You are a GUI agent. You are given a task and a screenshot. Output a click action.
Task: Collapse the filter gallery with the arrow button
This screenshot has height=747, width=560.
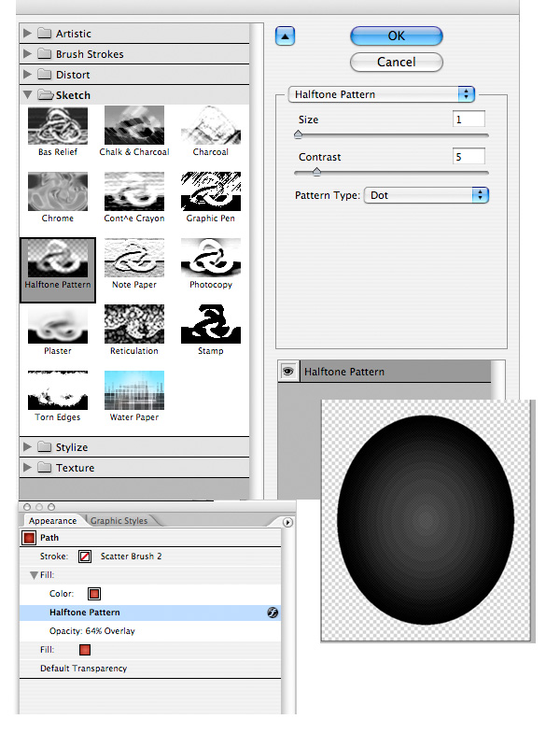285,36
